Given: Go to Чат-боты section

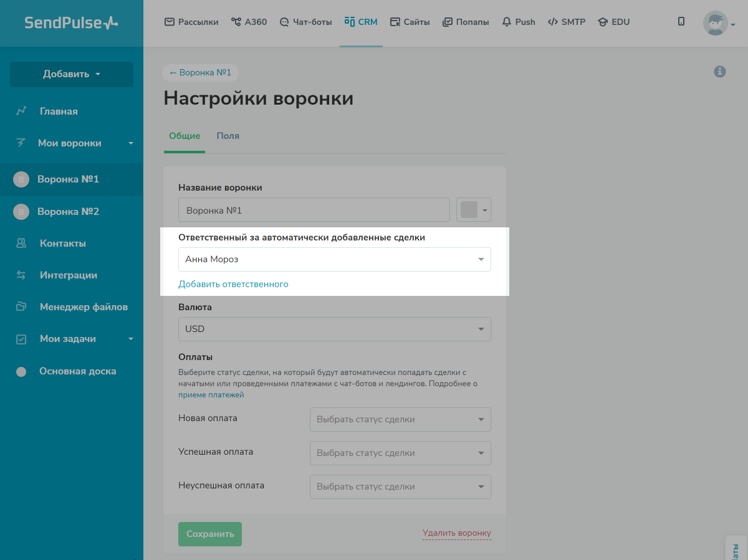Looking at the screenshot, I should click(305, 22).
